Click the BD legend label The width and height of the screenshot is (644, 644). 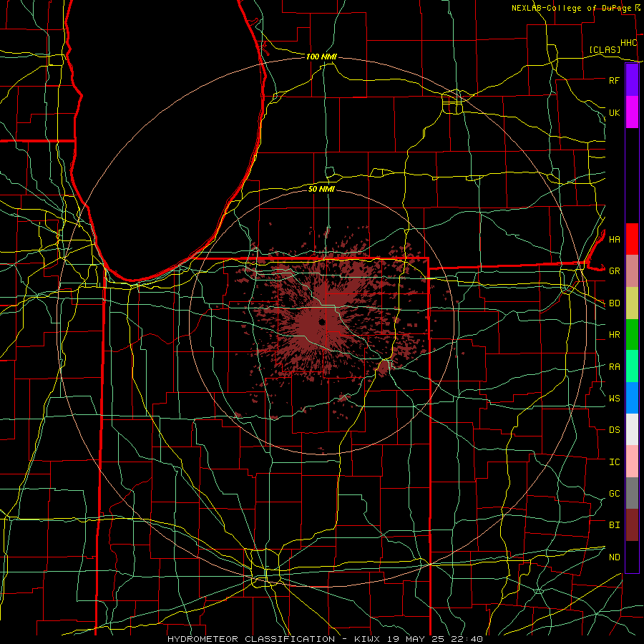615,303
